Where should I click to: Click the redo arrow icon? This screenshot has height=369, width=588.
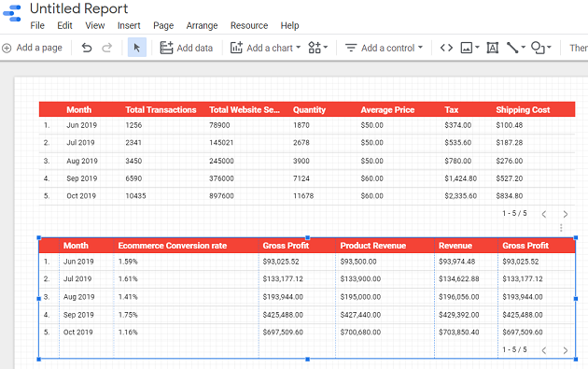[107, 48]
